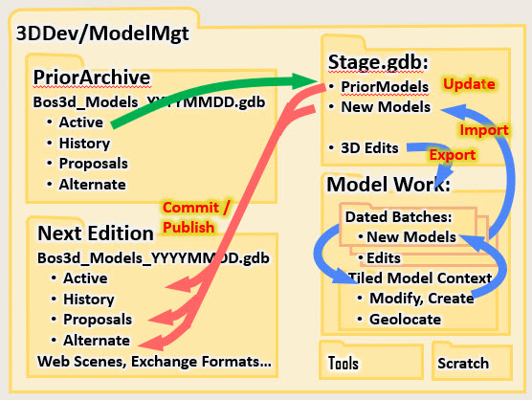Select the red Update label
The image size is (532, 400).
point(469,84)
